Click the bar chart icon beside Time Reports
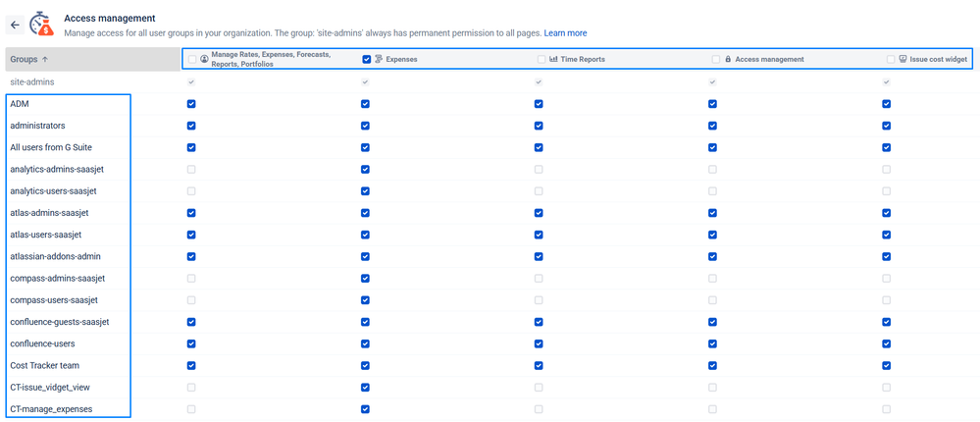Screen dimensions: 980x422 click(x=553, y=60)
